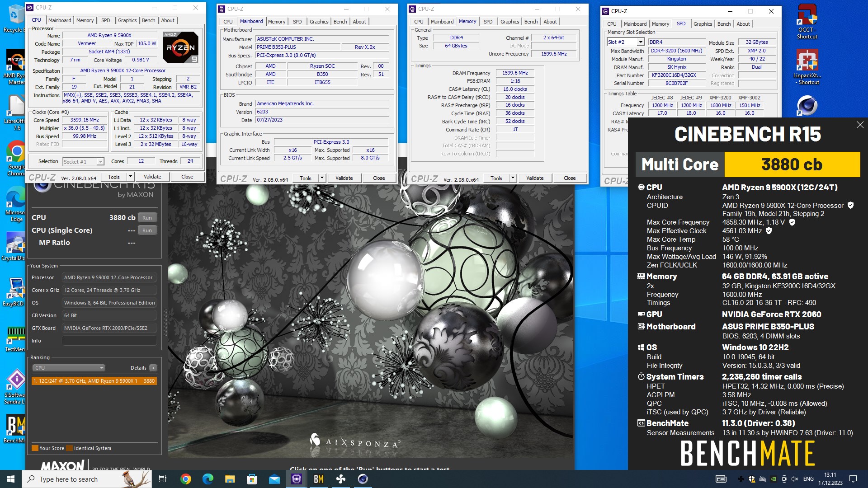Close the BenchMate result panel with X
The height and width of the screenshot is (488, 868).
860,125
